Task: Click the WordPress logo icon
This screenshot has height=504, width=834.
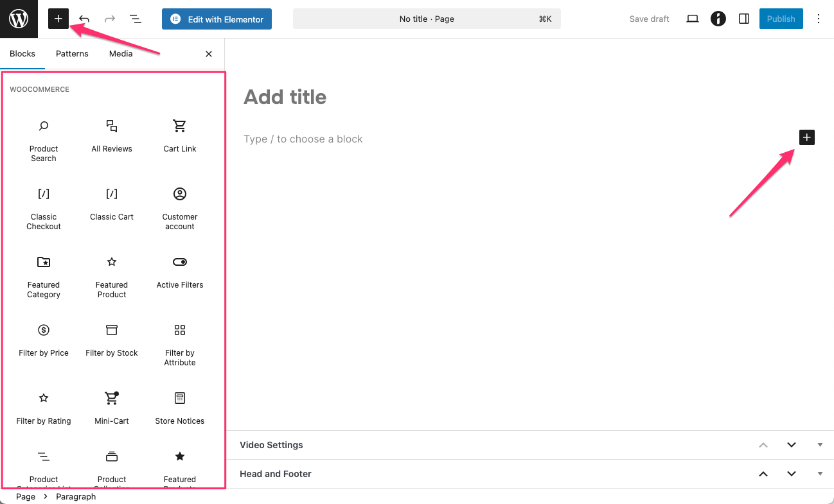Action: point(19,19)
